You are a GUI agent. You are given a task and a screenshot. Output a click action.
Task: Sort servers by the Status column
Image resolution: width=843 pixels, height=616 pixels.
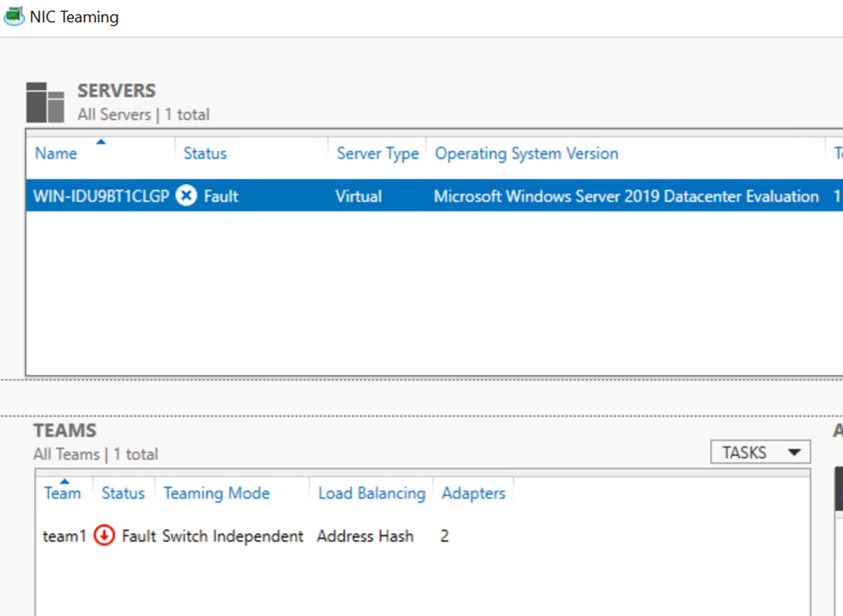pyautogui.click(x=205, y=154)
